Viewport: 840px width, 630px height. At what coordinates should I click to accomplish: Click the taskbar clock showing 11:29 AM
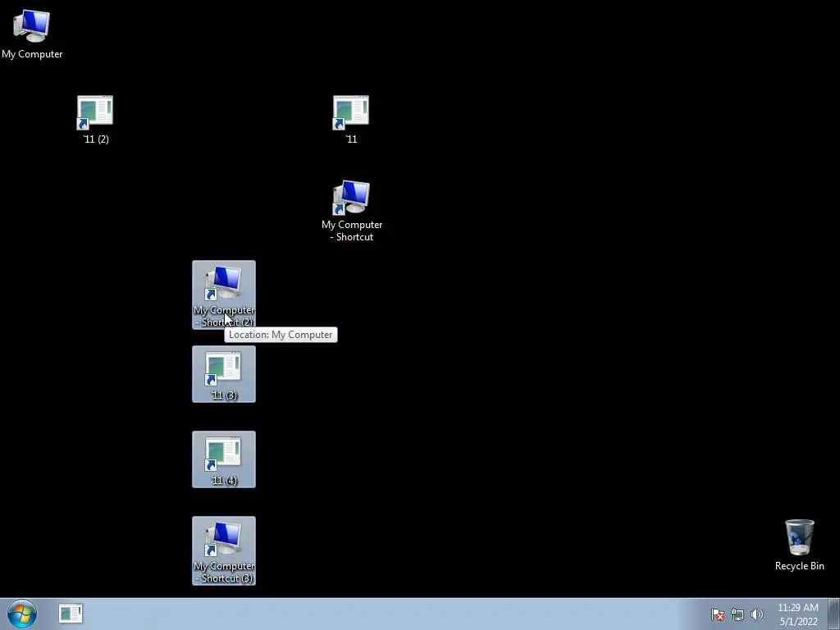798,614
